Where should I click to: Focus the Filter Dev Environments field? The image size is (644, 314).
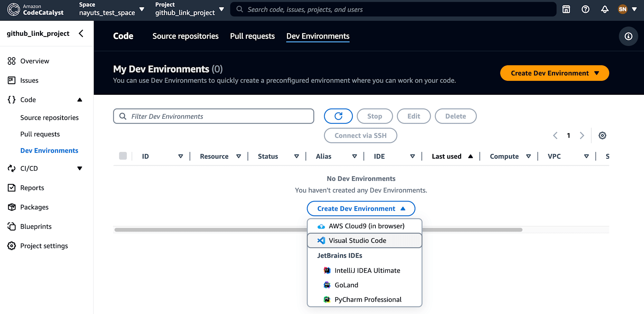point(213,116)
